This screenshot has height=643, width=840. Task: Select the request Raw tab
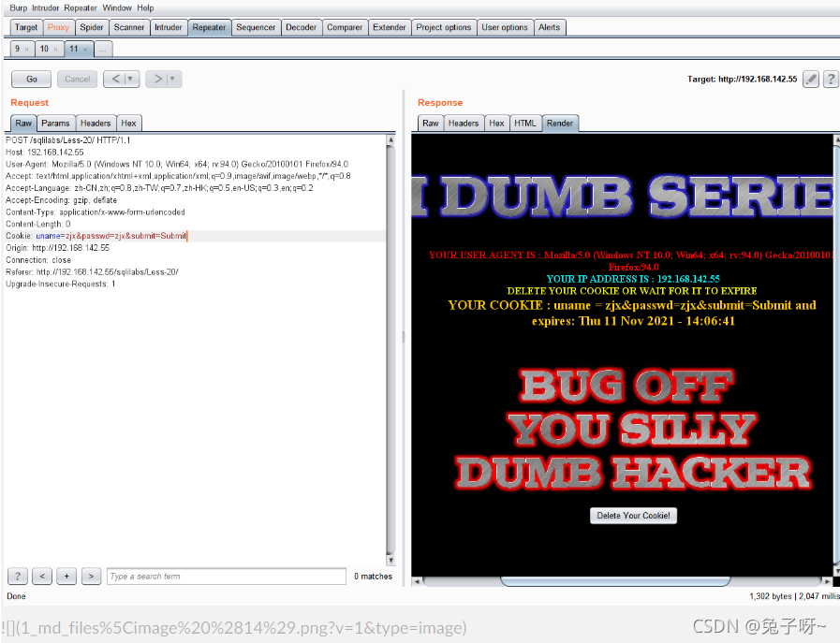[x=23, y=124]
